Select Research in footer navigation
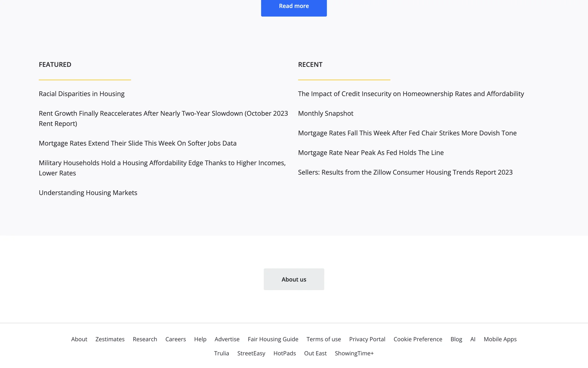 145,339
